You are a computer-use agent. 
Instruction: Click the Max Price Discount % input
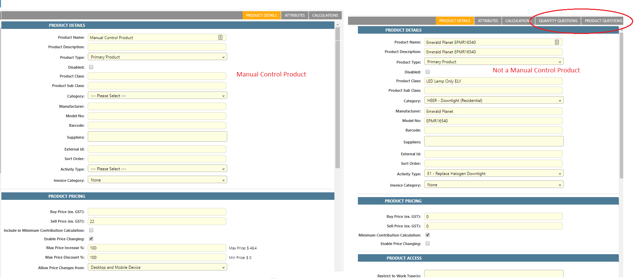click(157, 257)
